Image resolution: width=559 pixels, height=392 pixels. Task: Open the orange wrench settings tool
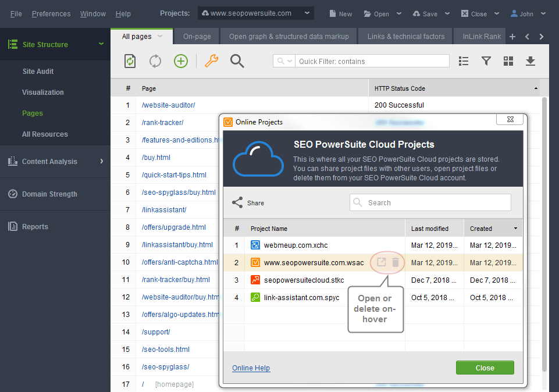(211, 61)
